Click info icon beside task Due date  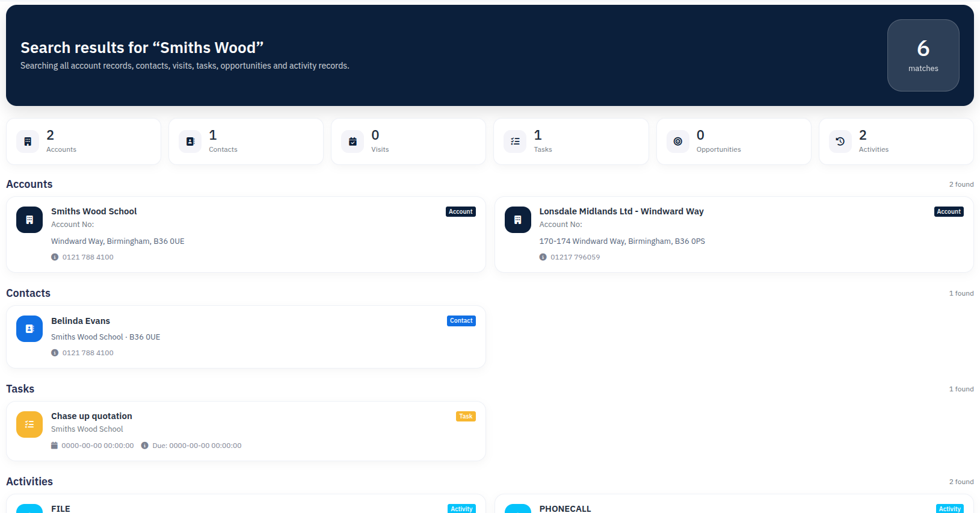click(x=144, y=446)
